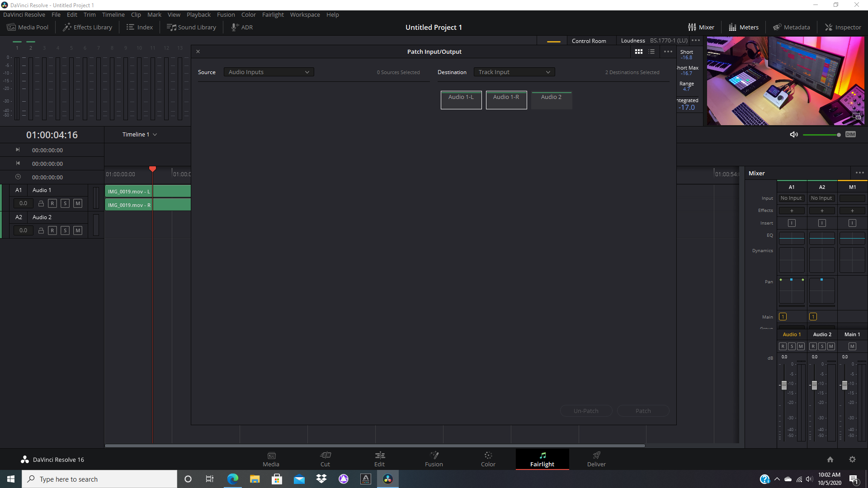Click the speaker volume icon

pyautogui.click(x=794, y=135)
